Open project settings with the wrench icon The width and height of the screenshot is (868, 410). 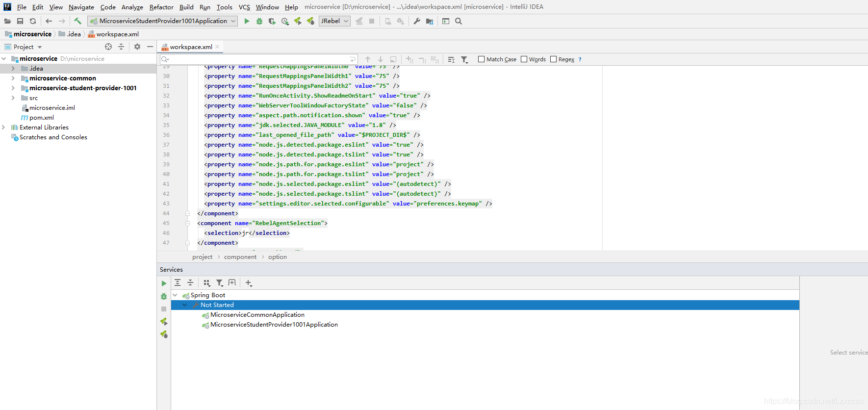pos(417,21)
